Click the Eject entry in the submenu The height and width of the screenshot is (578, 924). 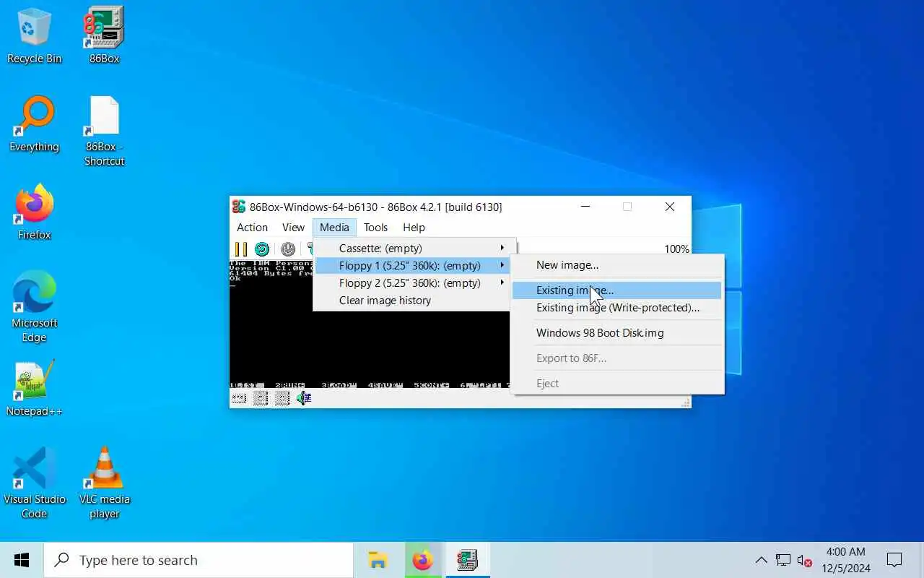coord(616,384)
